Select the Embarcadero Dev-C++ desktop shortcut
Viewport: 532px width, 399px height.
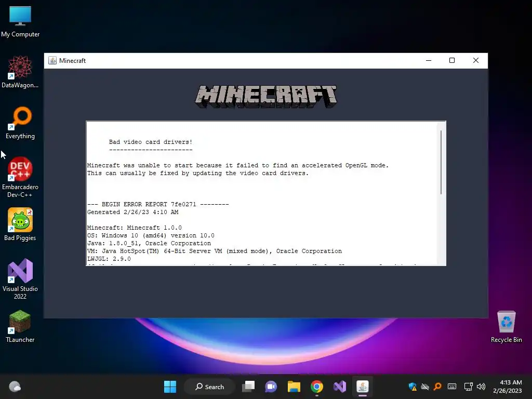20,177
